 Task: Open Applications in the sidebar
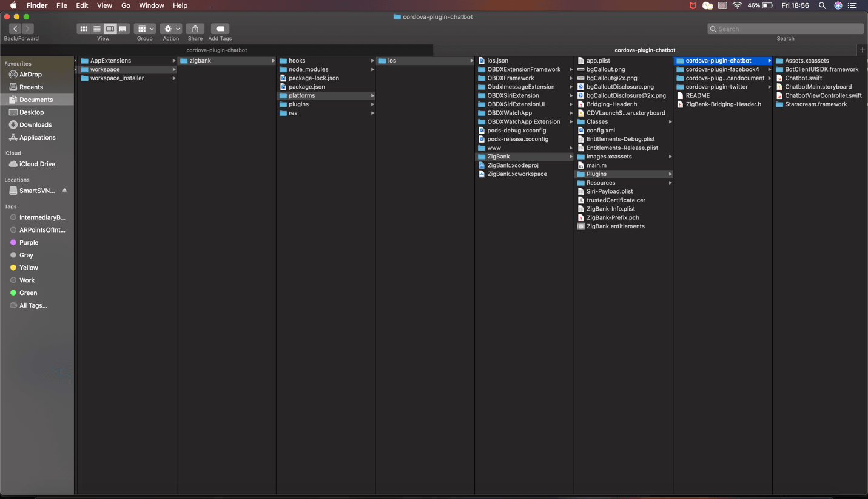[37, 138]
